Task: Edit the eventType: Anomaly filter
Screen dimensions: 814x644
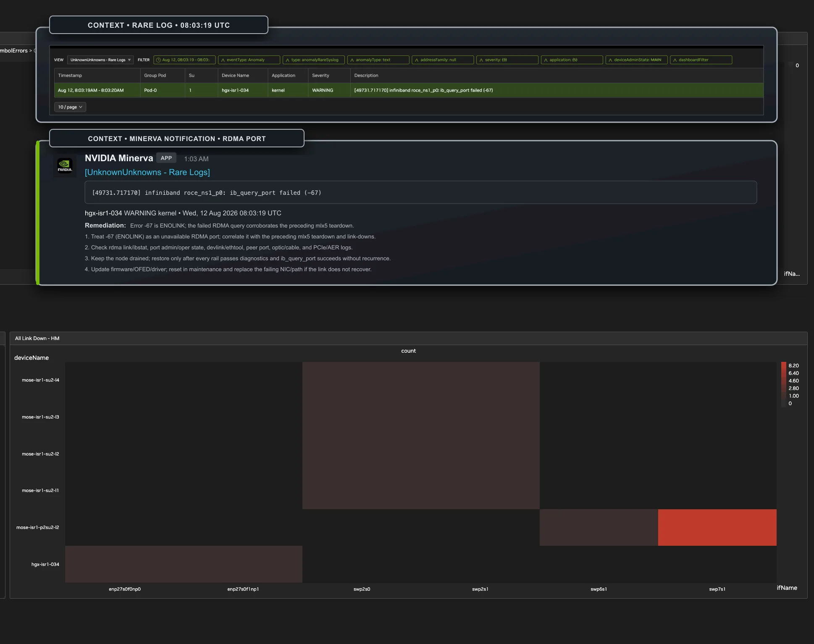Action: [x=249, y=60]
